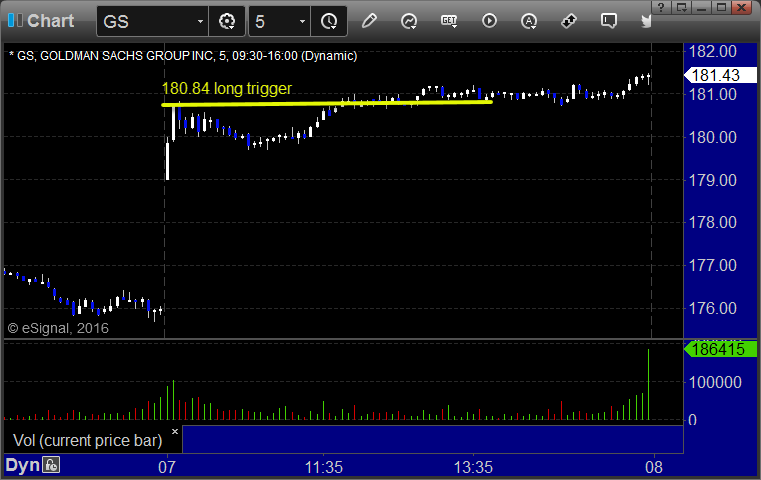
Task: Click the 07 date axis label
Action: [166, 467]
